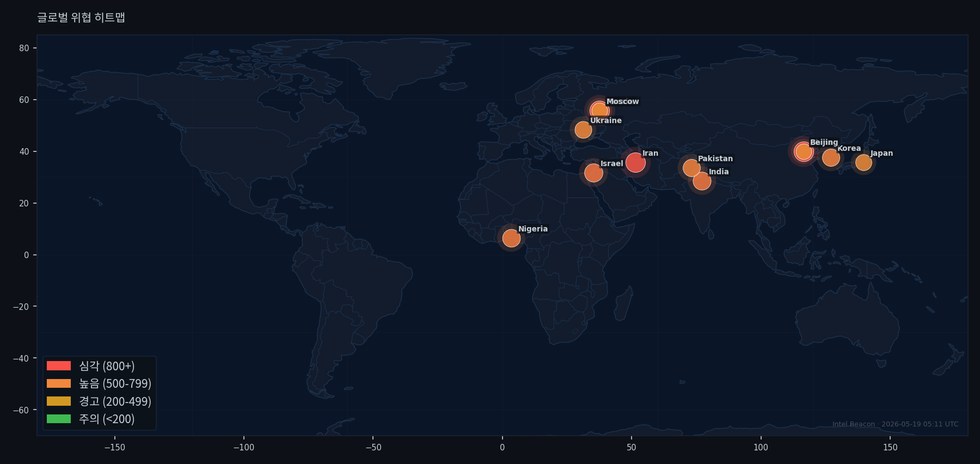Click the 경고 (200-499) legend text
Viewport: 980px width, 464px height.
coord(115,401)
